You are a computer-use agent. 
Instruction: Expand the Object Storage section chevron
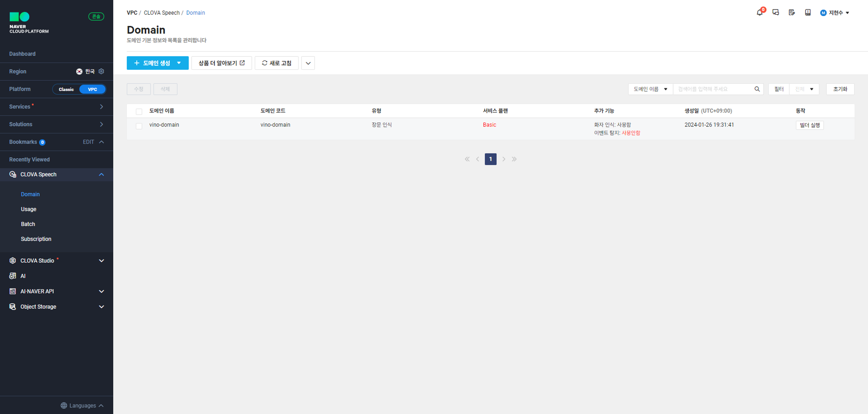102,306
